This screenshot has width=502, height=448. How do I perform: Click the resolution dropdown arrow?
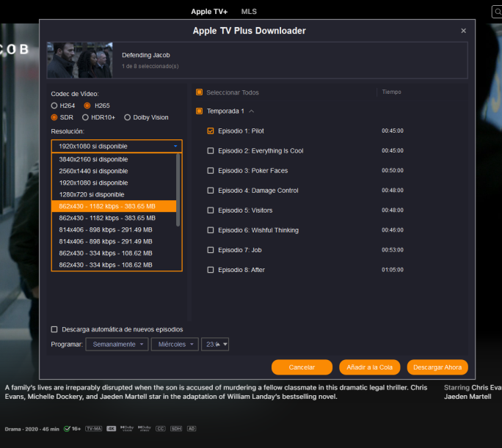pyautogui.click(x=175, y=147)
